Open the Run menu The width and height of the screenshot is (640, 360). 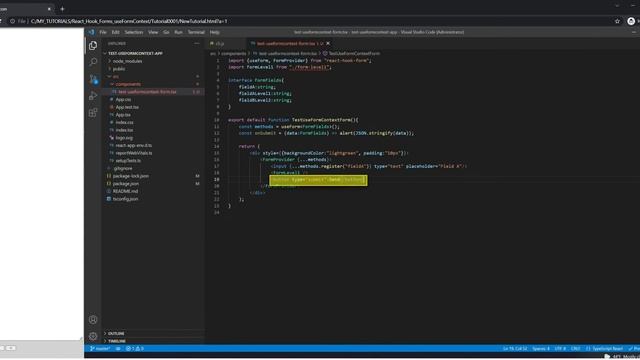pos(178,32)
